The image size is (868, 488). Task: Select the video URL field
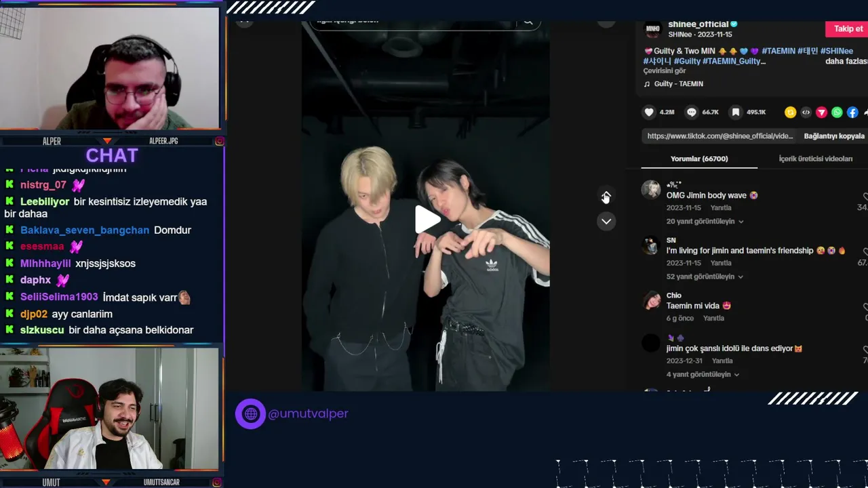coord(719,136)
